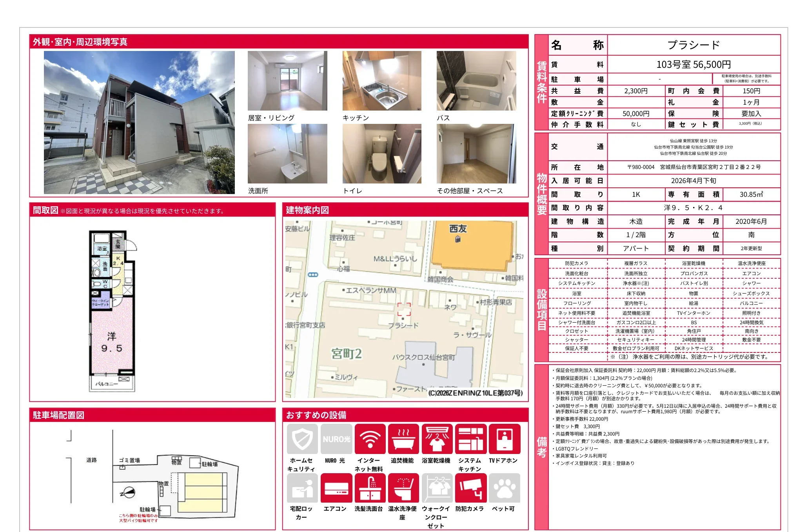Click the ペット可 paw print icon
Viewport: 806px width, 532px height.
click(504, 488)
